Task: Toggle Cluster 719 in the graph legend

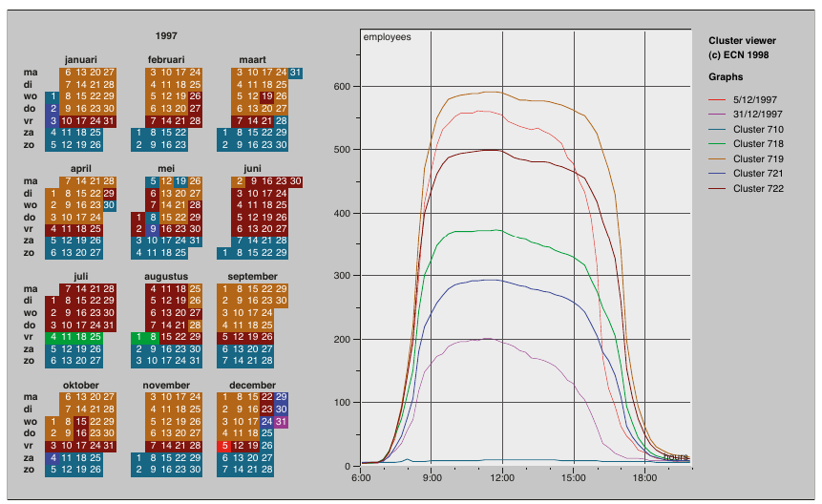Action: (x=753, y=158)
